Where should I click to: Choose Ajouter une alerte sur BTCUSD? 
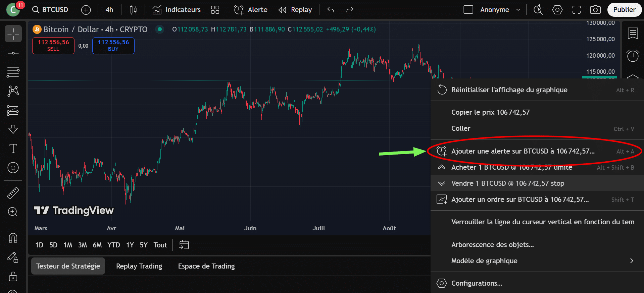point(523,151)
